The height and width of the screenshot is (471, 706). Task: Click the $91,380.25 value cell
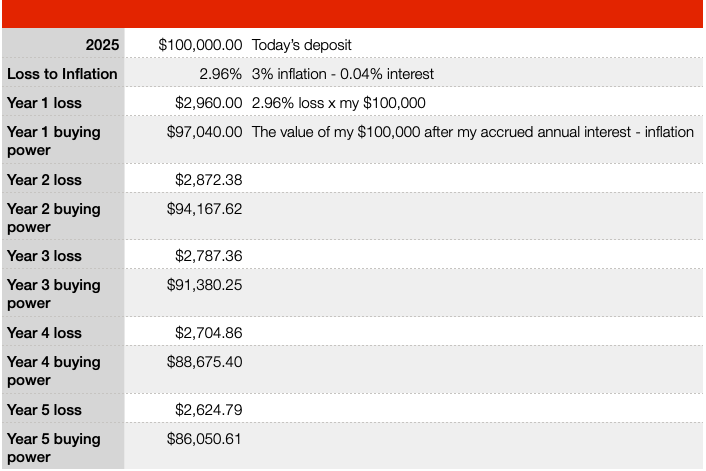click(204, 284)
